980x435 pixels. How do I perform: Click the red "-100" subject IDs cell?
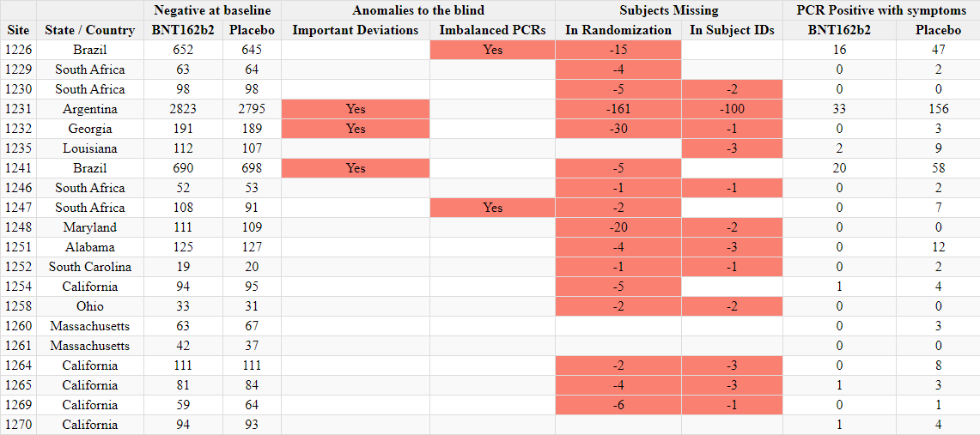[732, 109]
